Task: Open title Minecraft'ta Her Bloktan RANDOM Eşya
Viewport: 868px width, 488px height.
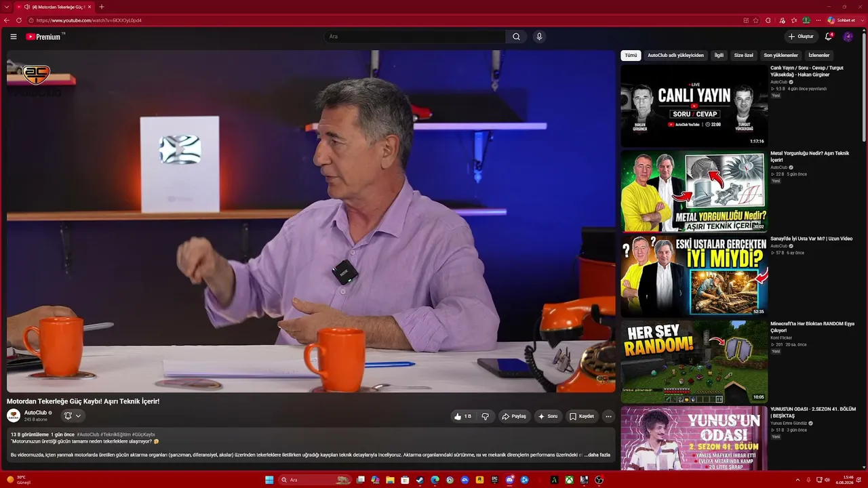Action: coord(812,327)
